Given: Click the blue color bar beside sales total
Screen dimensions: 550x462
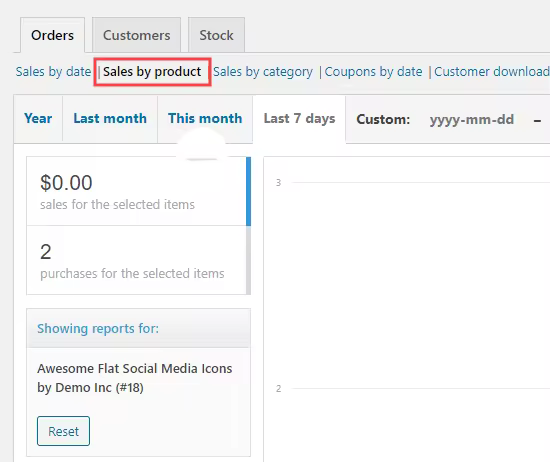Looking at the screenshot, I should point(248,191).
